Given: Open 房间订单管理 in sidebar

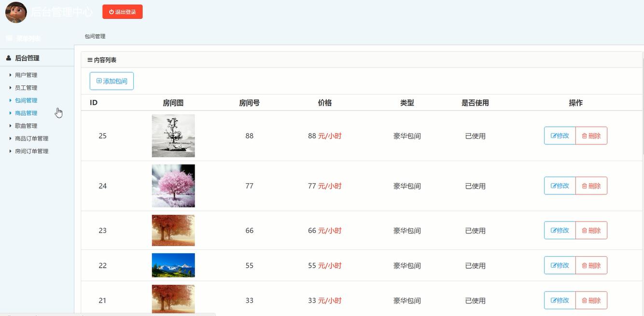Looking at the screenshot, I should 31,151.
